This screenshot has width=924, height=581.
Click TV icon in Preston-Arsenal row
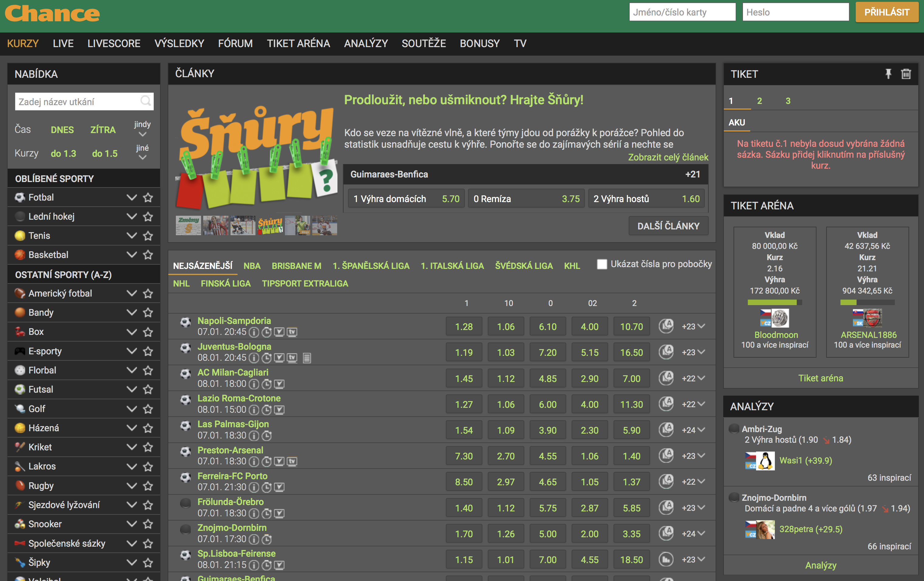(293, 461)
